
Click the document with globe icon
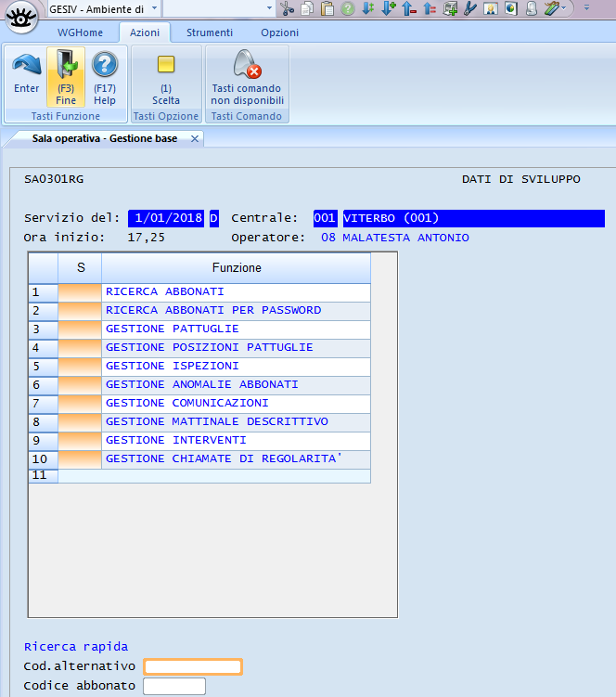(x=511, y=8)
